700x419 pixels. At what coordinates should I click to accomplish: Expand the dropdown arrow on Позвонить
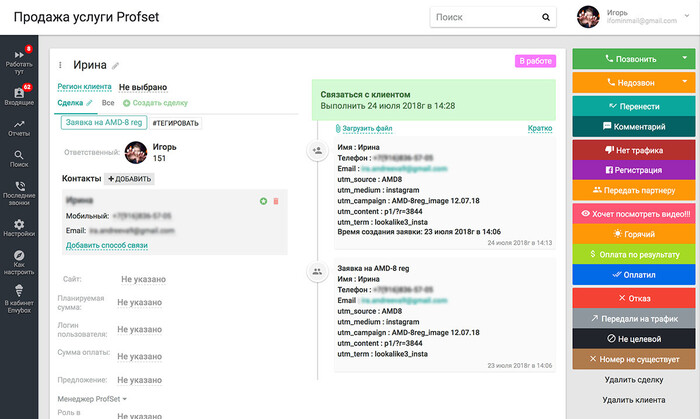[685, 59]
